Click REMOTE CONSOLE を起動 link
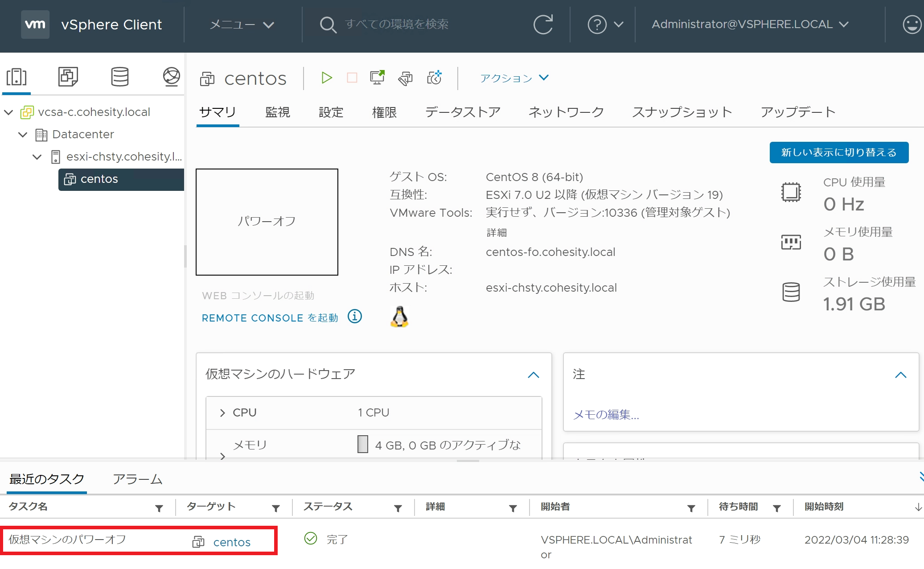Screen dimensions: 924x569 (270, 318)
